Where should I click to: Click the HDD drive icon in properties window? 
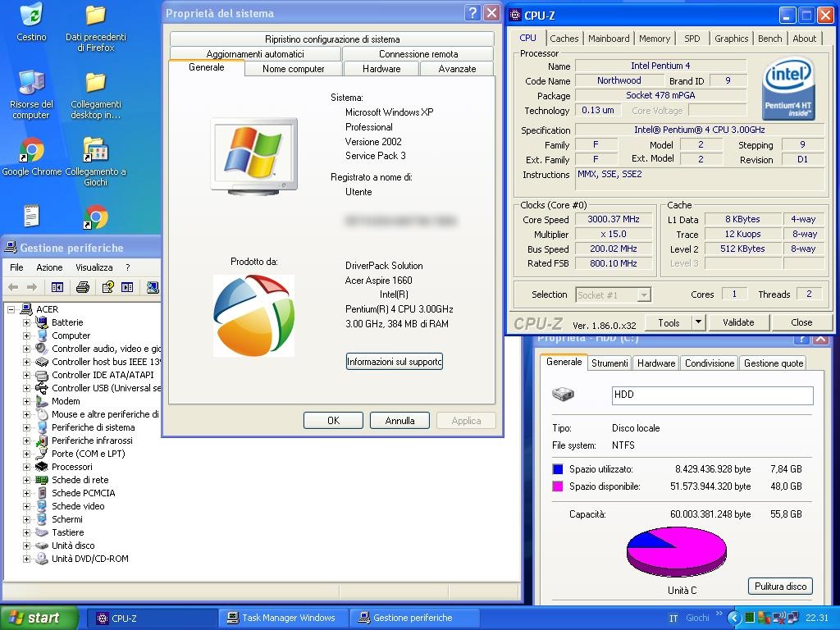click(x=563, y=395)
